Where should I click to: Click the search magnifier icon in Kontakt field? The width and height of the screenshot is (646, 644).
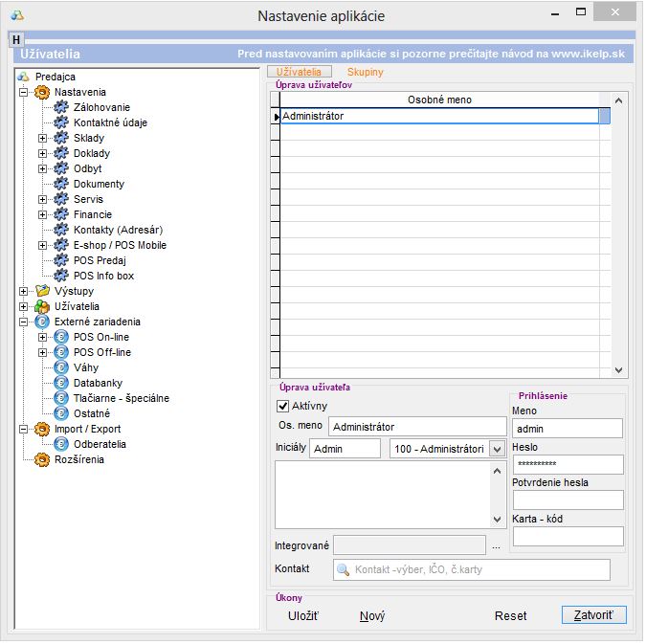(x=344, y=569)
